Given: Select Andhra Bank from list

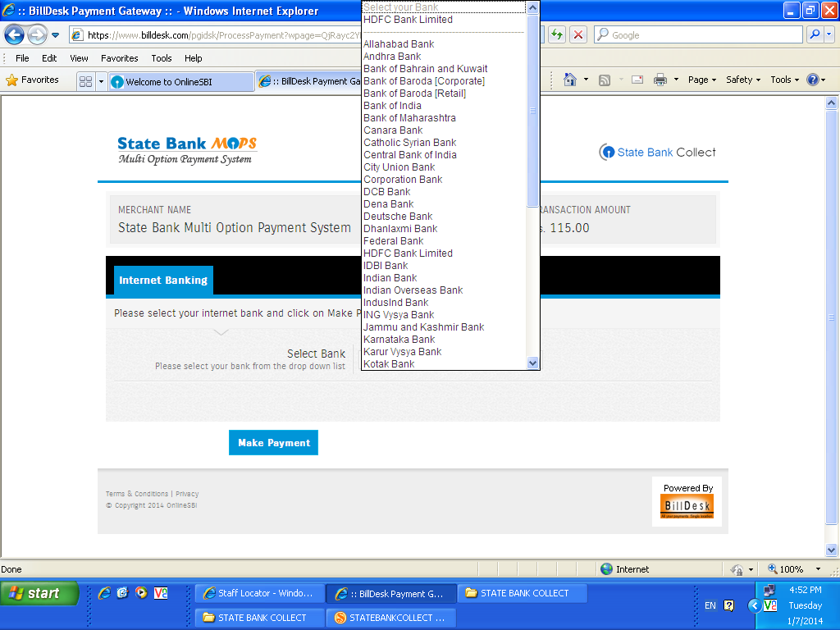Looking at the screenshot, I should tap(444, 57).
